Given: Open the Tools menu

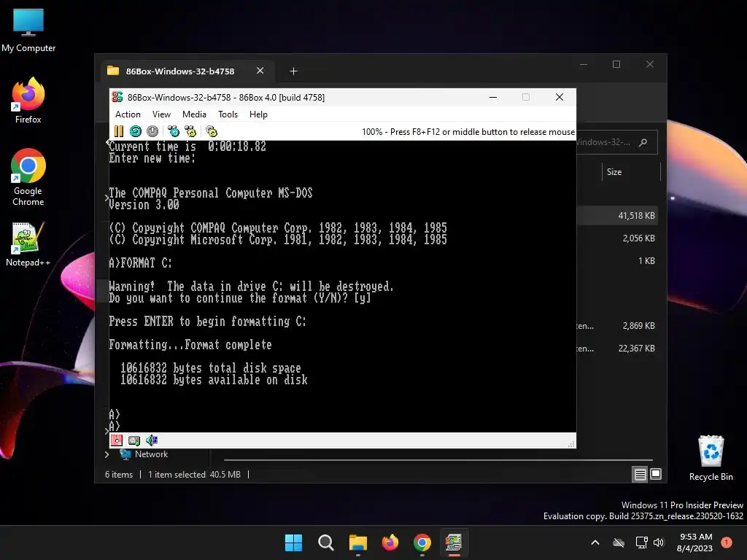Looking at the screenshot, I should point(228,114).
